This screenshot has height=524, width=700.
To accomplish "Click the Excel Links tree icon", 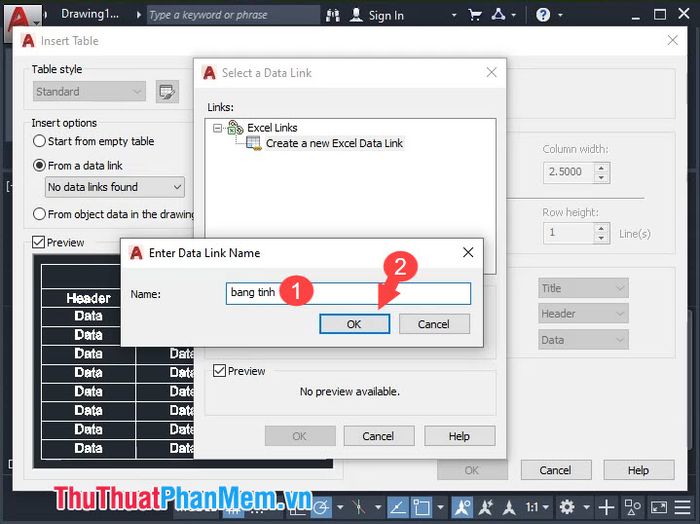I will pos(235,128).
